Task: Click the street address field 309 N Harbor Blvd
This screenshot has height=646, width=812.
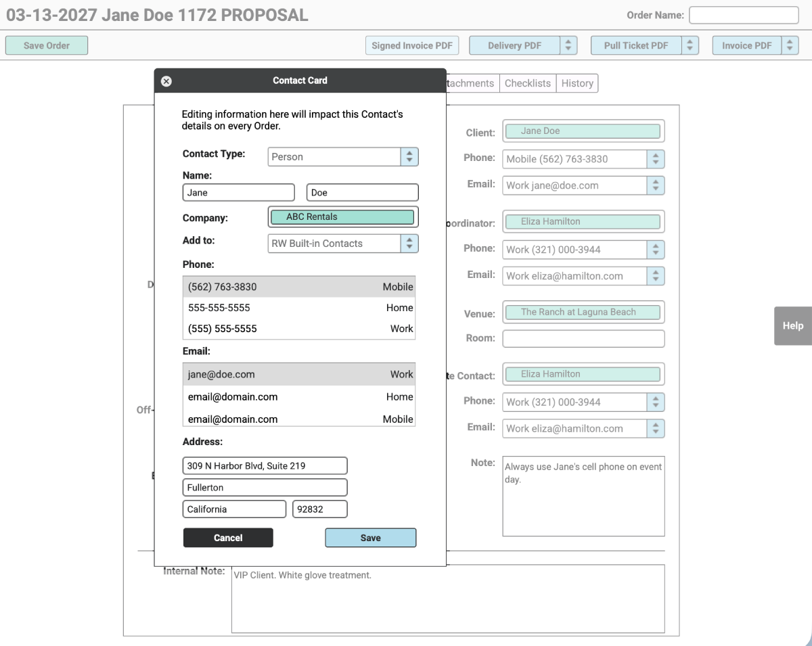Action: 265,465
